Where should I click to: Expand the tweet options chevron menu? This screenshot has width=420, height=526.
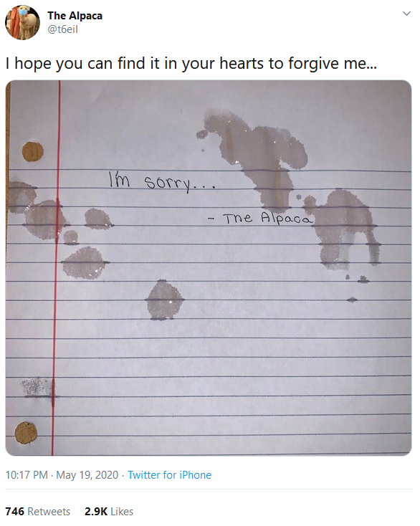pyautogui.click(x=406, y=14)
